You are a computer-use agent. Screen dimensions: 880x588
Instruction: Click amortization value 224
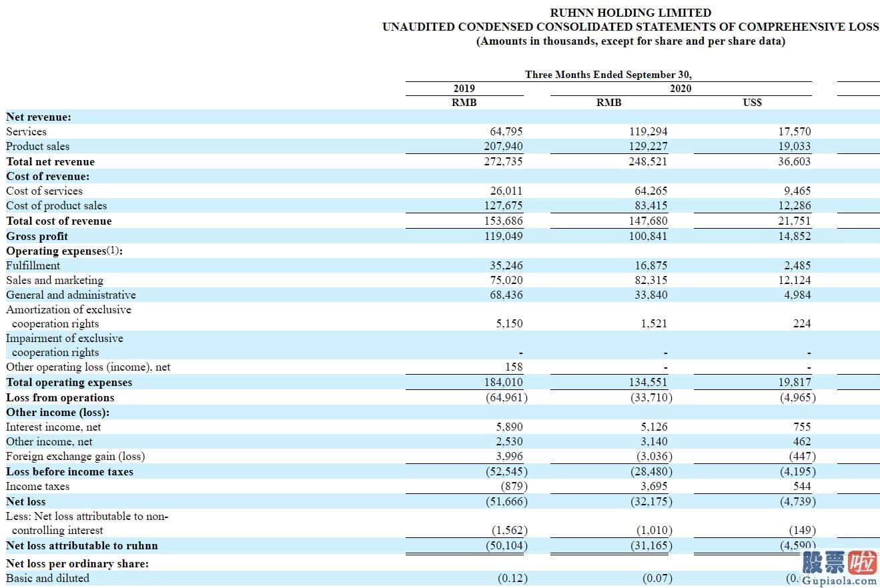pyautogui.click(x=803, y=324)
